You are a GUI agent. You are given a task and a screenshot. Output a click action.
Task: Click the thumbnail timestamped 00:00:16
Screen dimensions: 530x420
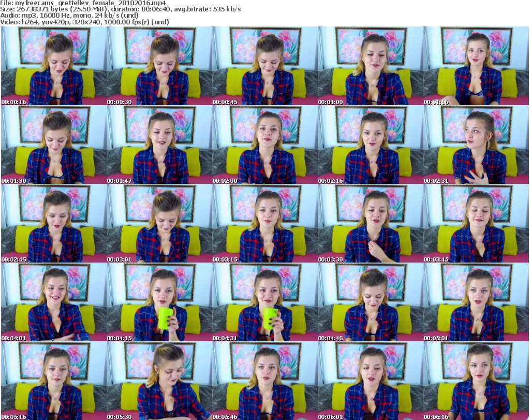[53, 66]
